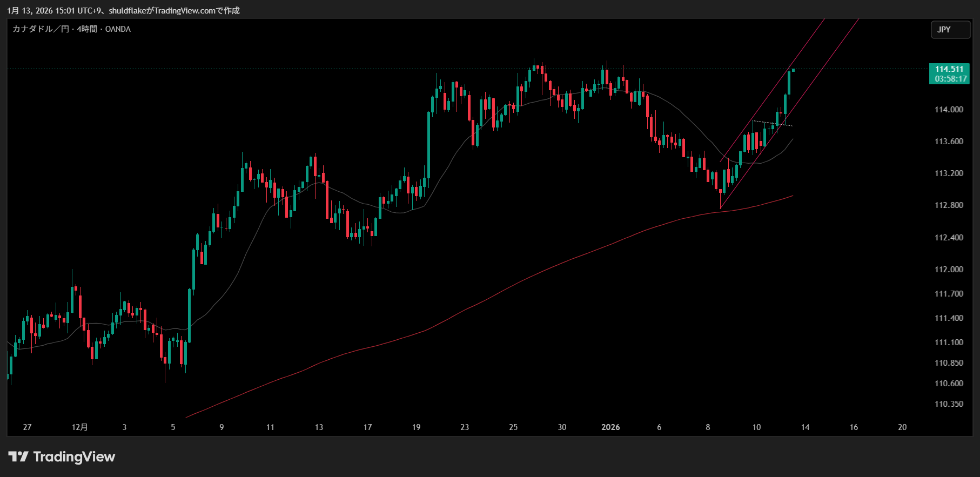Click the 2026 year marker on time axis
Screen dimensions: 980x477
(x=610, y=427)
